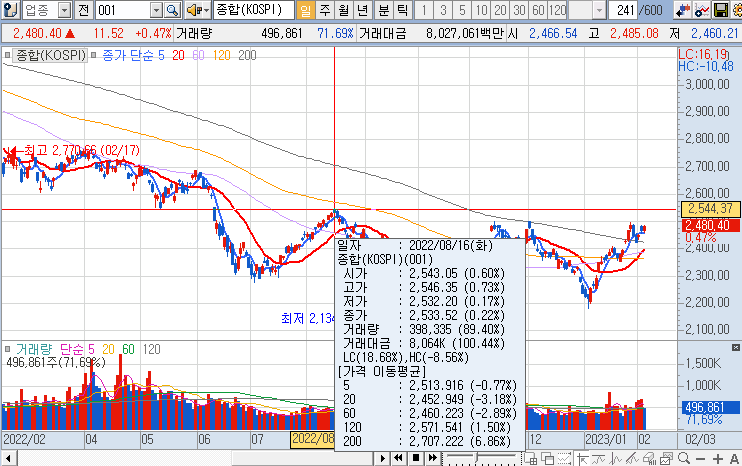Select the 월 monthly period tab

pos(344,10)
